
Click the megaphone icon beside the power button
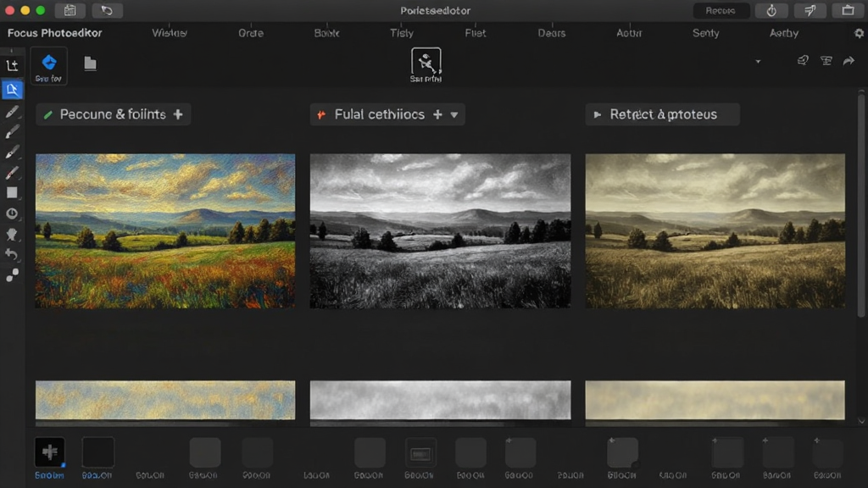[x=810, y=10]
